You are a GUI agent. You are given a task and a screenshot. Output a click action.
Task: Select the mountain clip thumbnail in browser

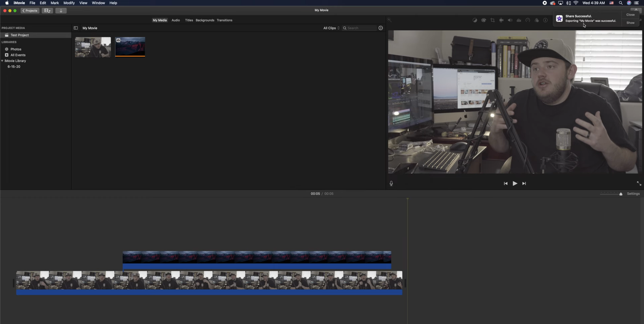tap(130, 47)
